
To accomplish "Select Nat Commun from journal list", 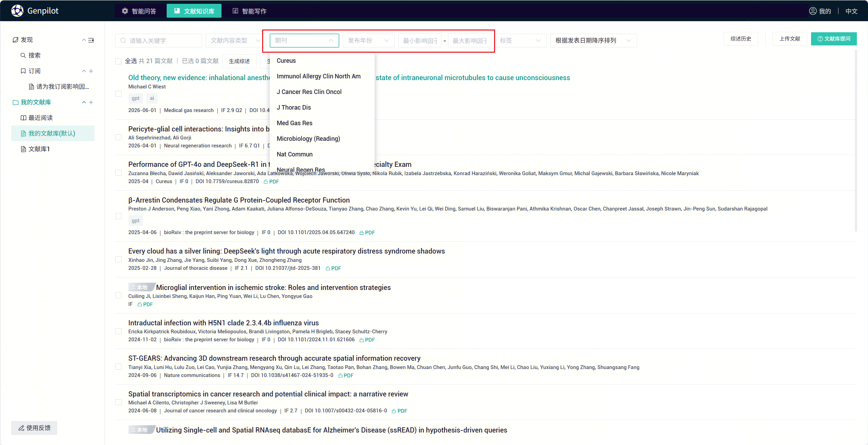I will (x=294, y=154).
